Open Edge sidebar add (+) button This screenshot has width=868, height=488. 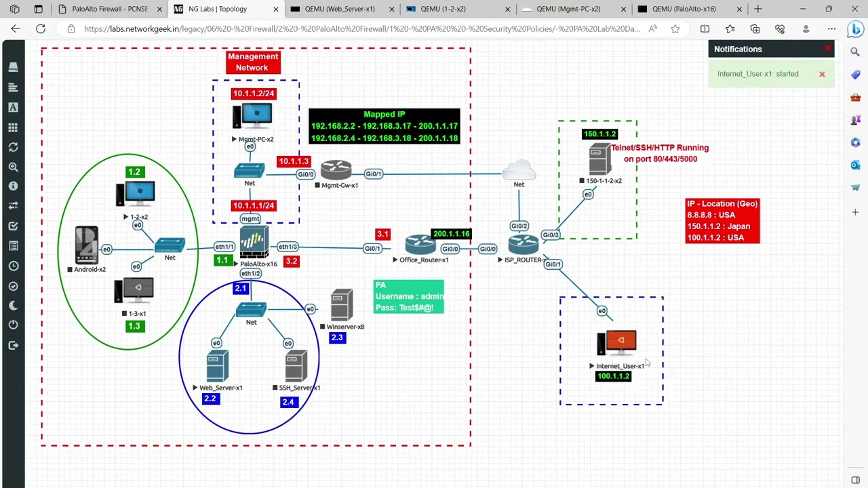pos(855,212)
